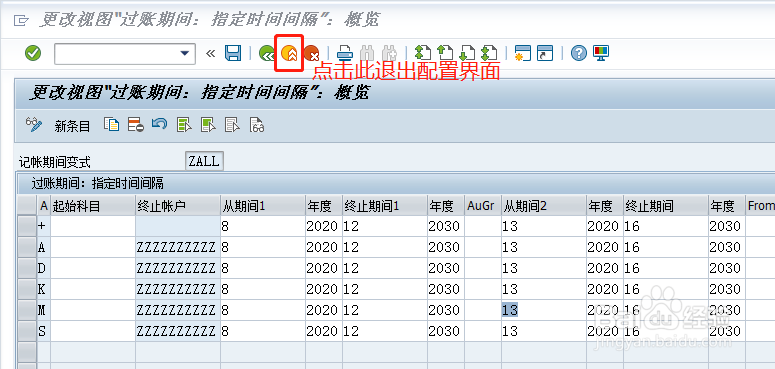Click the Print icon in the toolbar
Image resolution: width=775 pixels, height=369 pixels.
click(345, 53)
